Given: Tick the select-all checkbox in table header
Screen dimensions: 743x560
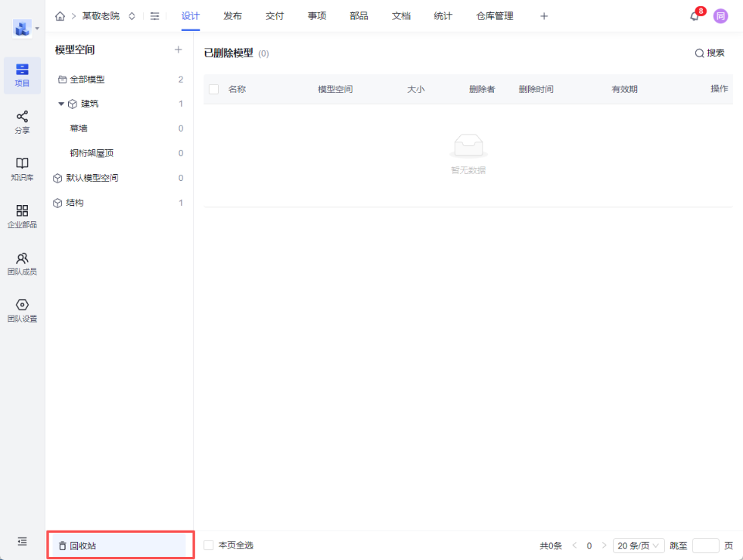Looking at the screenshot, I should [x=214, y=90].
